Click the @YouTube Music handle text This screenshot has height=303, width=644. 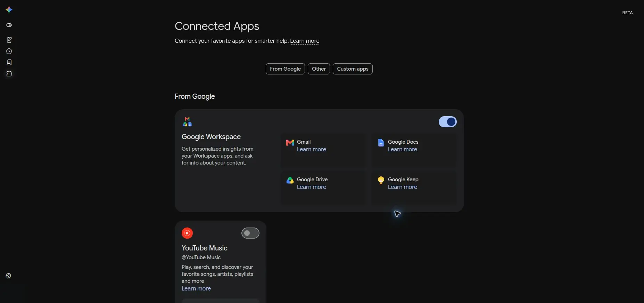pyautogui.click(x=201, y=257)
